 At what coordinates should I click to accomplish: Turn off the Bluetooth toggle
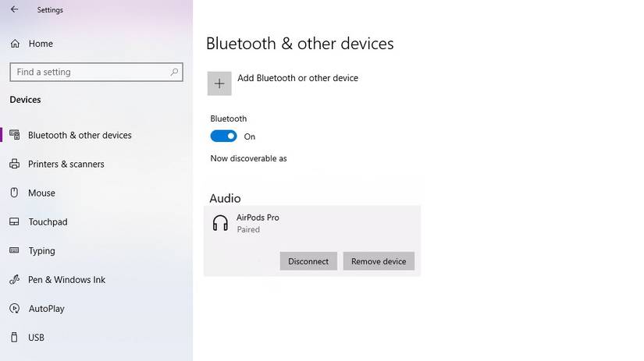click(x=223, y=136)
